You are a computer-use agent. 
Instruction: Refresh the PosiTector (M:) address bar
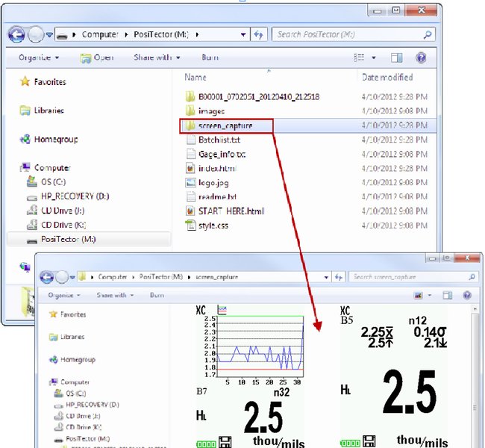pos(259,34)
